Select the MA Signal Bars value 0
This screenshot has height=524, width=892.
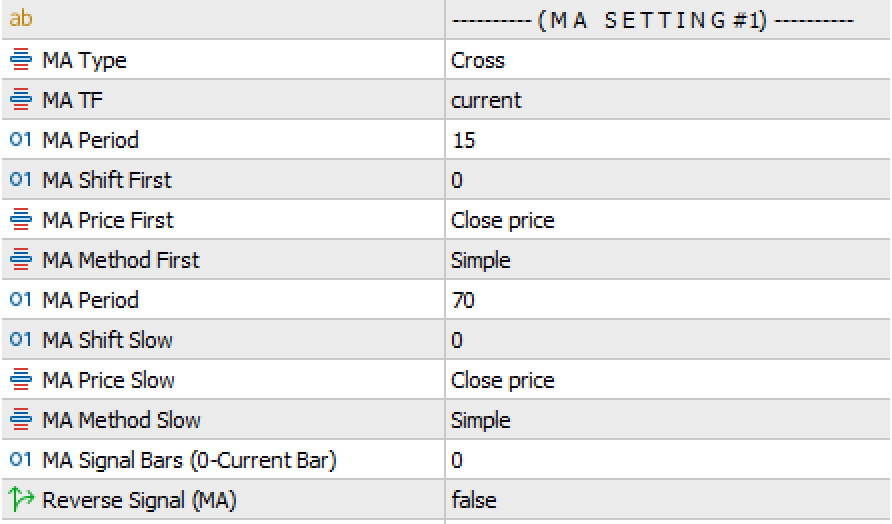click(x=667, y=460)
